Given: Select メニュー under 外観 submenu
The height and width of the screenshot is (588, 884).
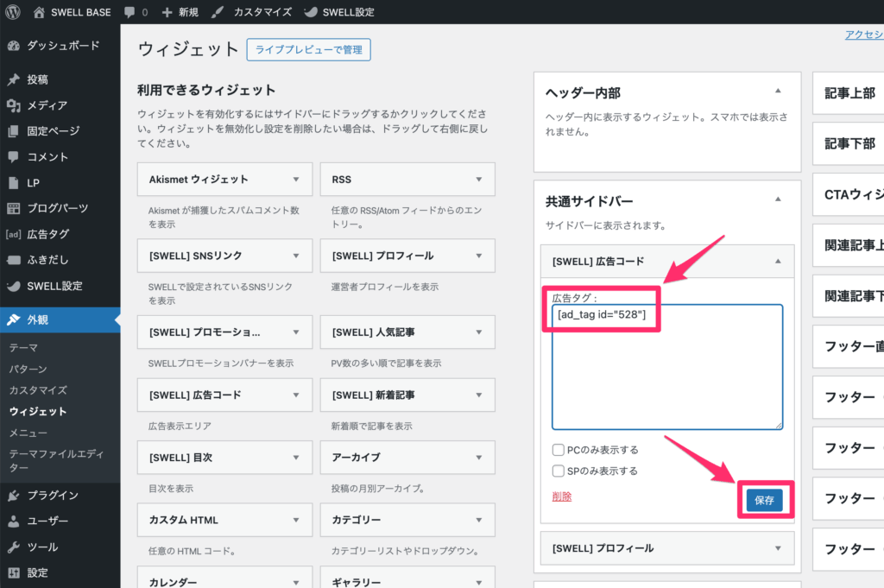Looking at the screenshot, I should pos(28,433).
